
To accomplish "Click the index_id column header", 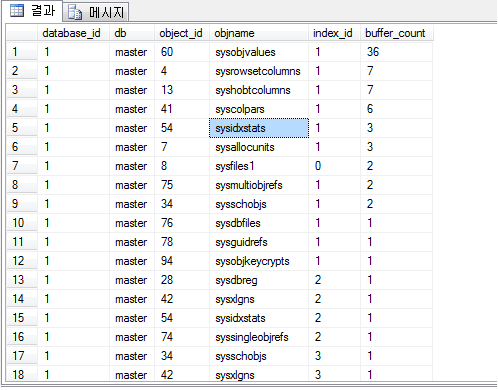I will [334, 33].
